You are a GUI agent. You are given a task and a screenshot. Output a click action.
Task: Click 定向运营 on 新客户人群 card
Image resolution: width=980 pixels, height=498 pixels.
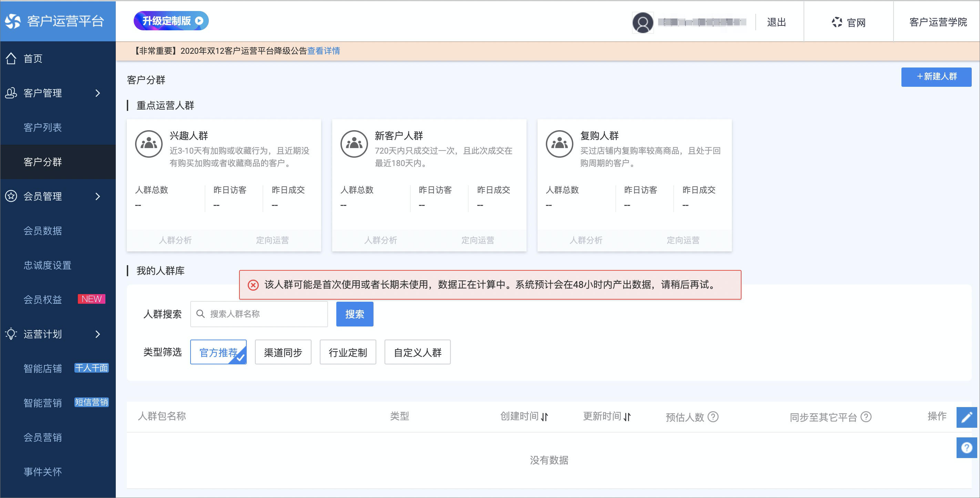pyautogui.click(x=478, y=240)
